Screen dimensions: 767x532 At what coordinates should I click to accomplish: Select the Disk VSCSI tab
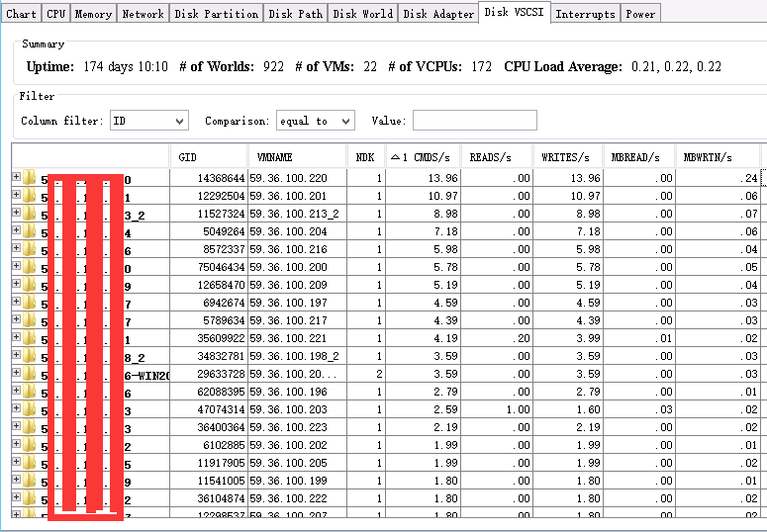(x=514, y=12)
